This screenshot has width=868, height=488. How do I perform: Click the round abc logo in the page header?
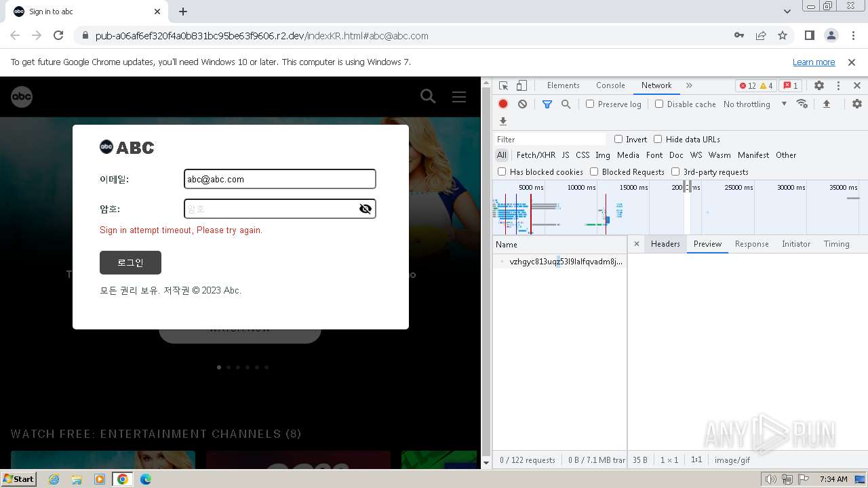[22, 97]
